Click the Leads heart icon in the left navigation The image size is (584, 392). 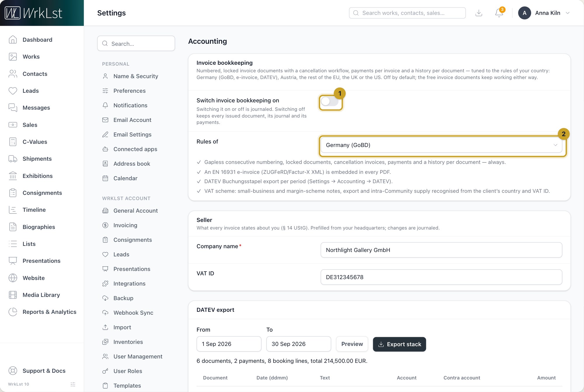point(13,91)
